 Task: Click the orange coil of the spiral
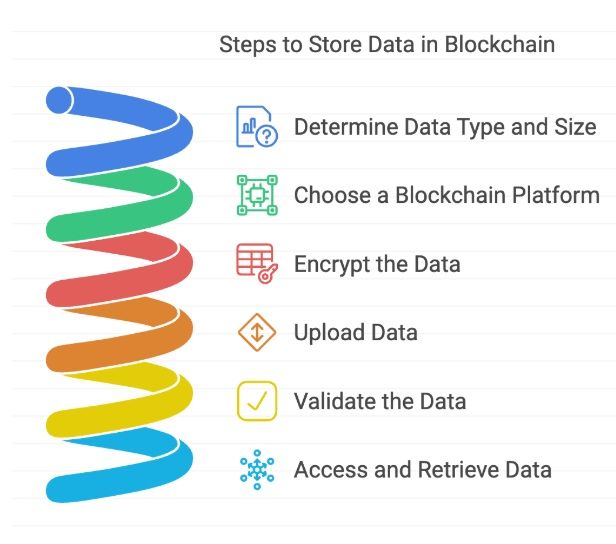coord(119,335)
